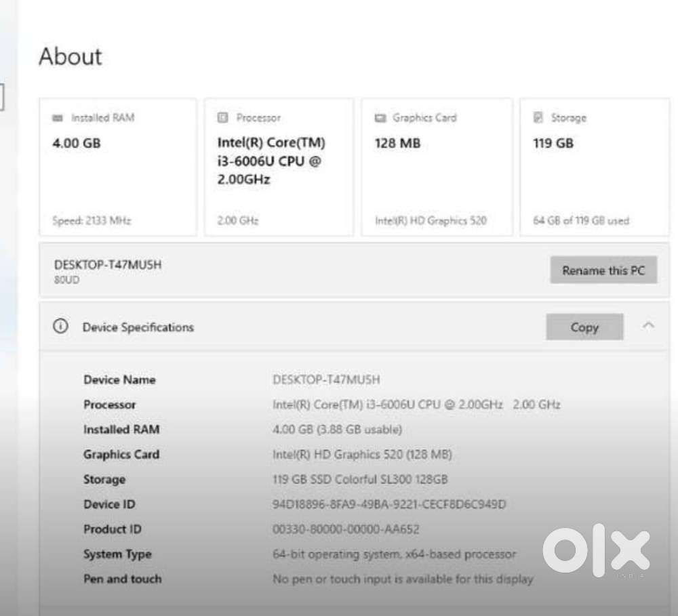Click the bold processor name in Processor card

271,161
